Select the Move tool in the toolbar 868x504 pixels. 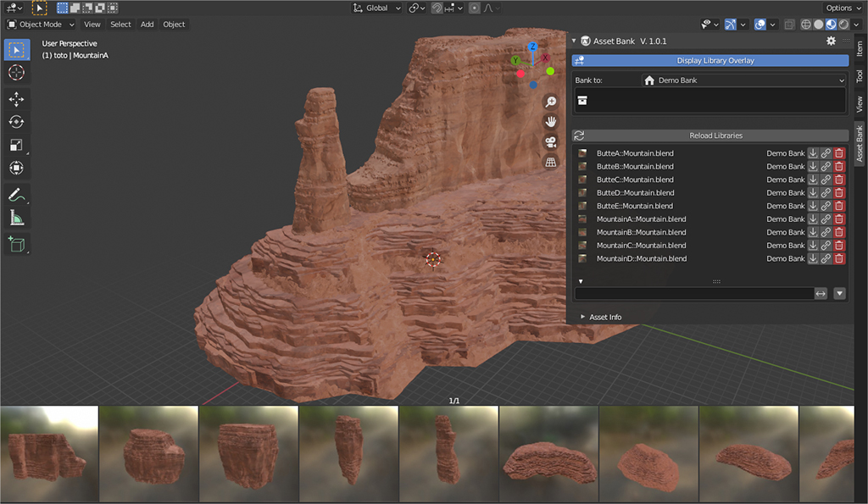(16, 99)
